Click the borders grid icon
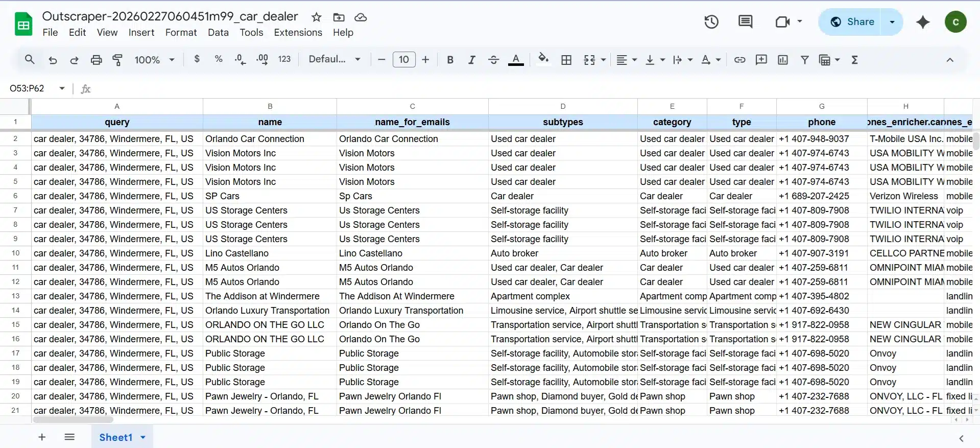Screen dimensions: 980x448 tap(566, 60)
